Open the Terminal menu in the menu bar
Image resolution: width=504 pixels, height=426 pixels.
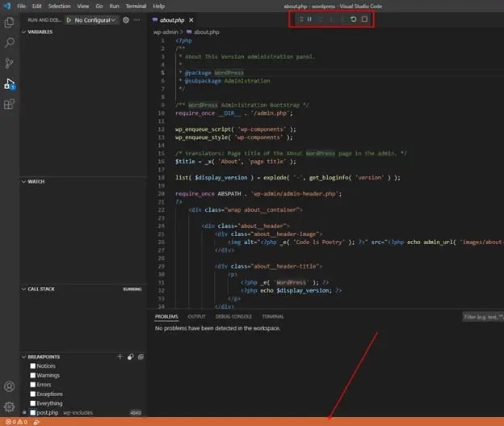(135, 6)
